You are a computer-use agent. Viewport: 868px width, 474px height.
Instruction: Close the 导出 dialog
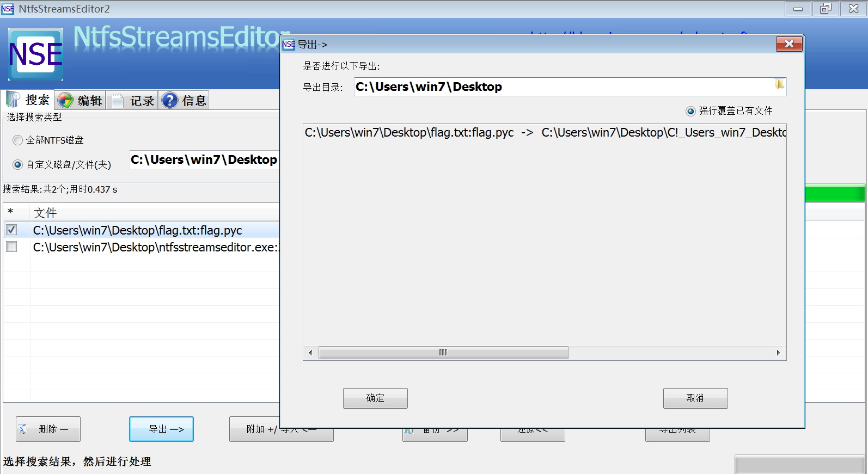click(789, 44)
